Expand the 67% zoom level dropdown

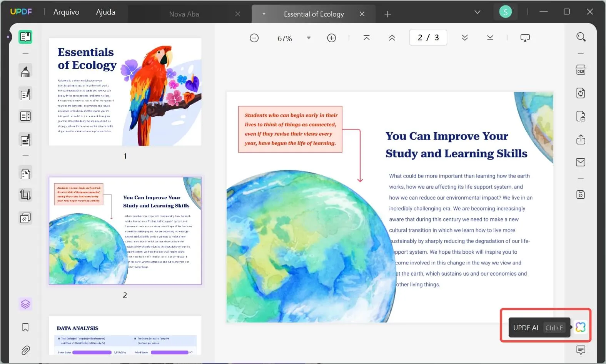309,38
